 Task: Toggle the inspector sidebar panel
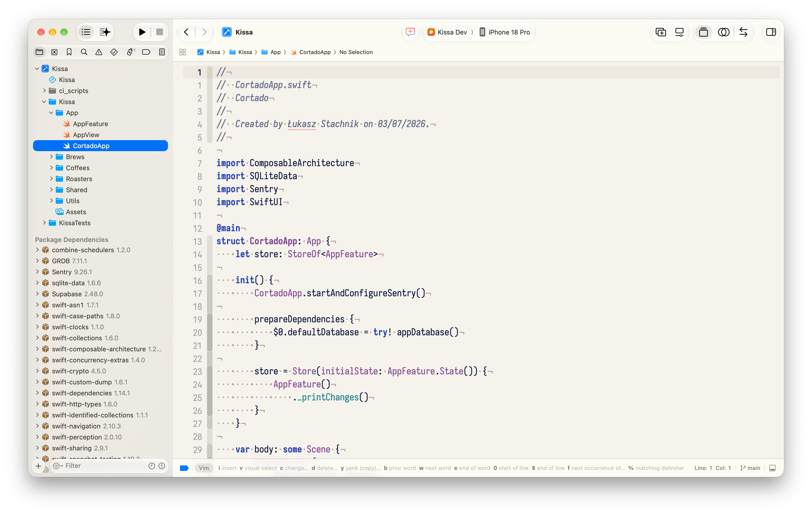coord(771,32)
